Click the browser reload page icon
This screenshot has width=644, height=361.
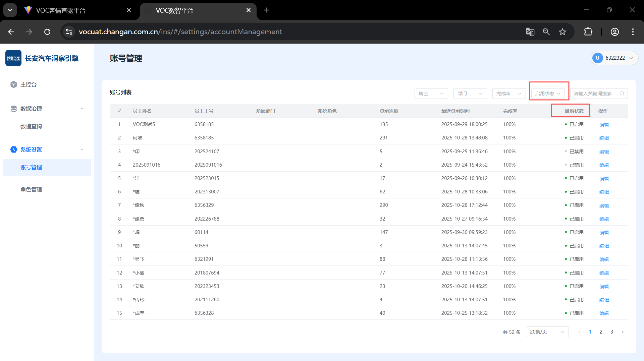click(47, 32)
